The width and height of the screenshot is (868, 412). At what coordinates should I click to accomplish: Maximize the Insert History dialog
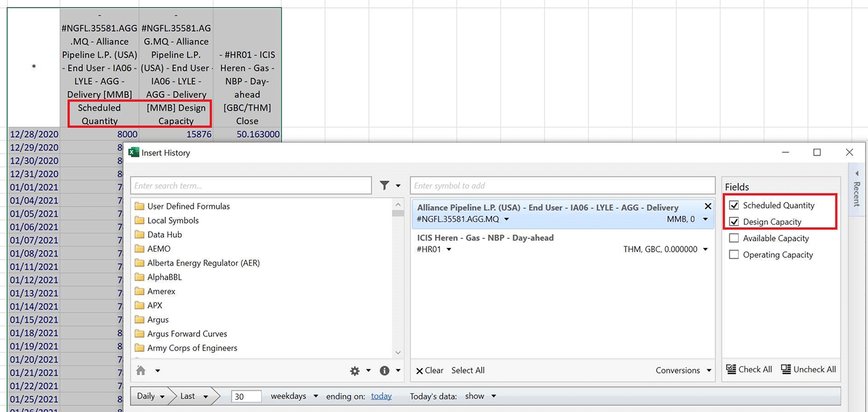click(x=817, y=152)
